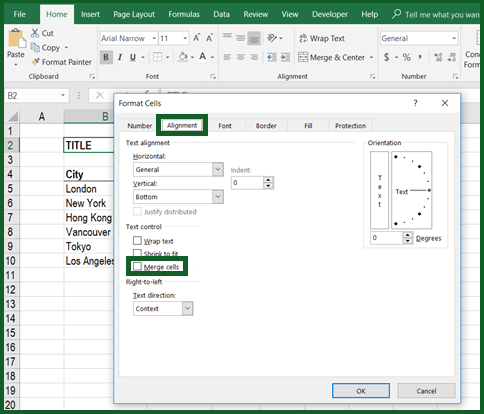Click the Fill Color paint bucket

(x=183, y=57)
